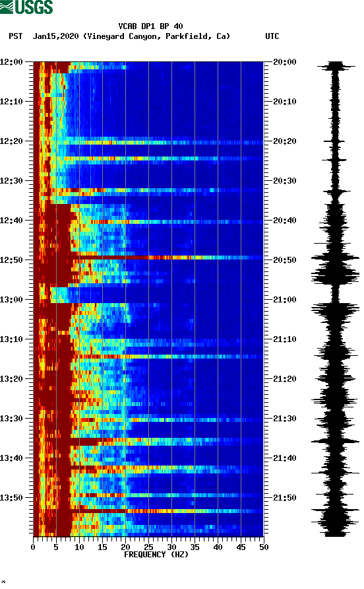Click the 45 Hz frequency tick label

(x=241, y=547)
